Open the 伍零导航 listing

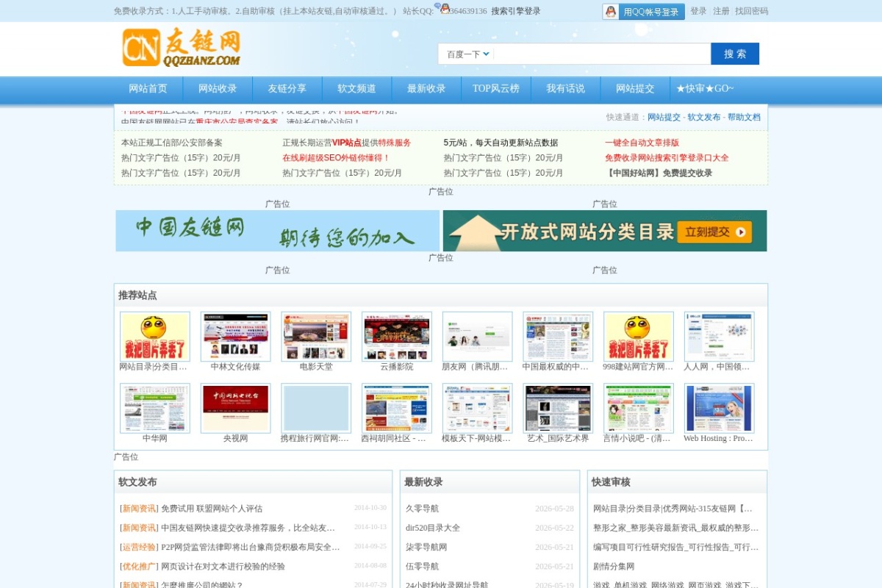[x=422, y=567]
